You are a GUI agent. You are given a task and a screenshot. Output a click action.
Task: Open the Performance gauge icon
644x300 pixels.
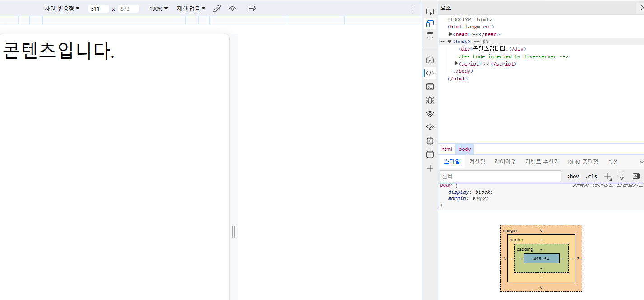pos(430,127)
